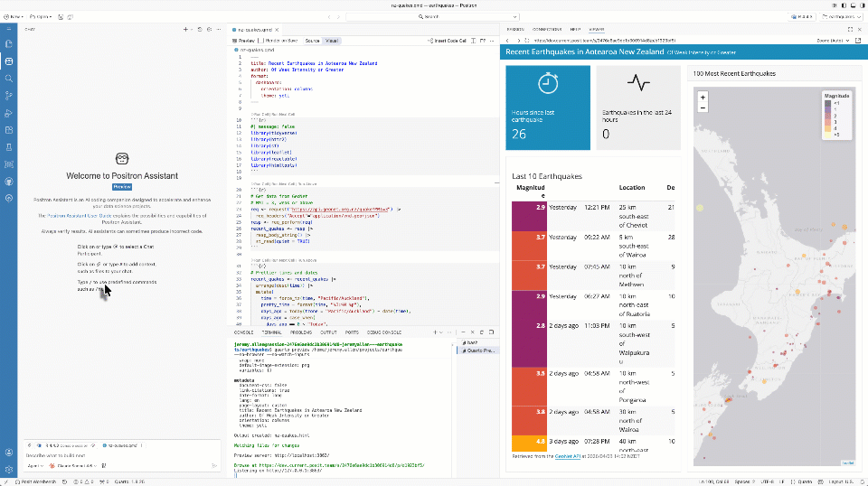Open the Search icon in activity bar

pos(9,78)
